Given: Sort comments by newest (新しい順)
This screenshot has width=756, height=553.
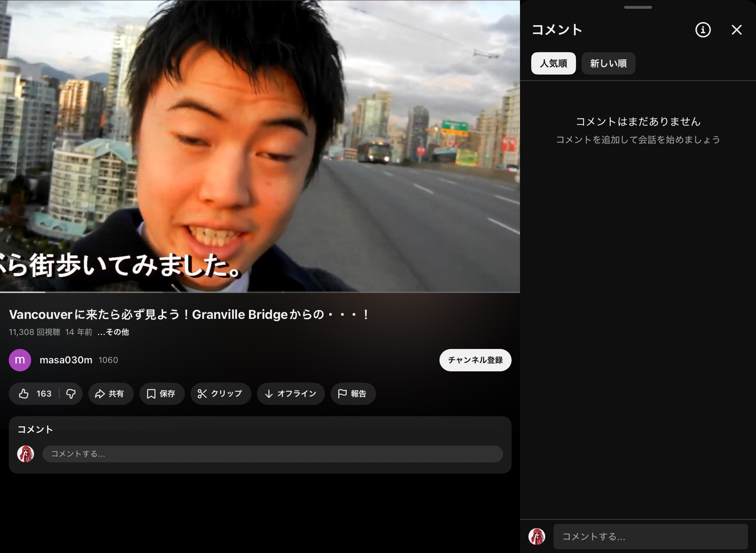Looking at the screenshot, I should [608, 63].
